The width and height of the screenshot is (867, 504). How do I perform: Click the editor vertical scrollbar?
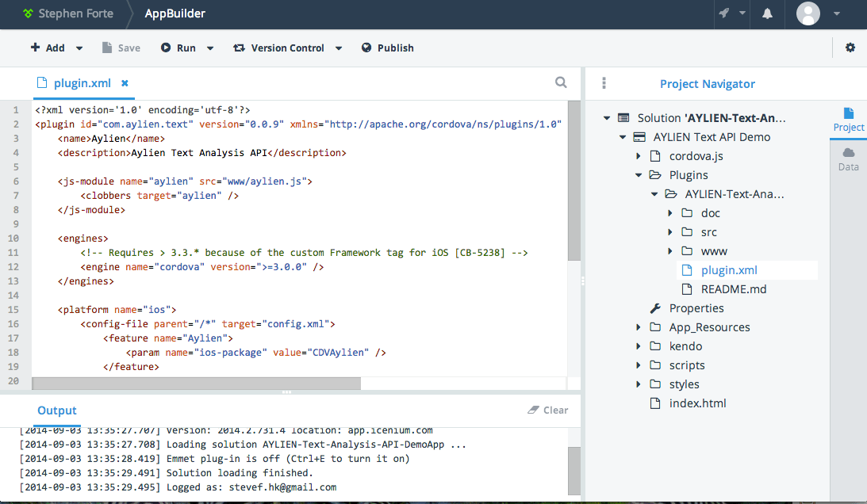pos(574,181)
